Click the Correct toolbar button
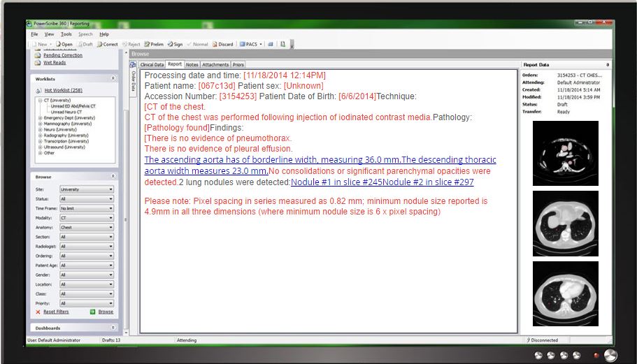This screenshot has height=364, width=637. tap(108, 44)
